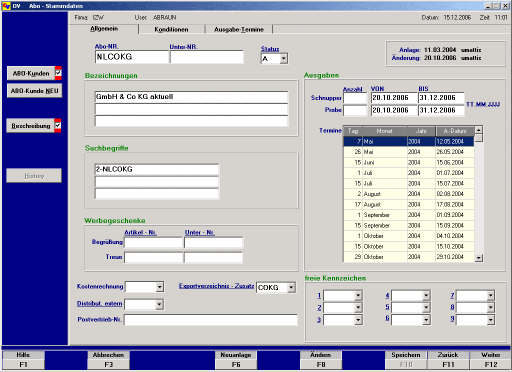This screenshot has width=512, height=372.
Task: Click the Status label link
Action: (x=270, y=49)
